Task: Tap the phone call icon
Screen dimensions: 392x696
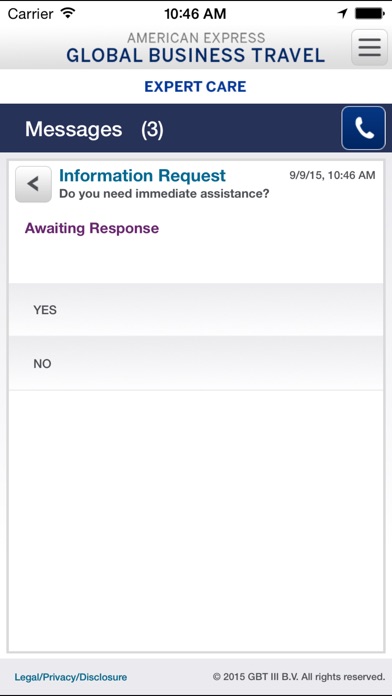Action: point(363,128)
